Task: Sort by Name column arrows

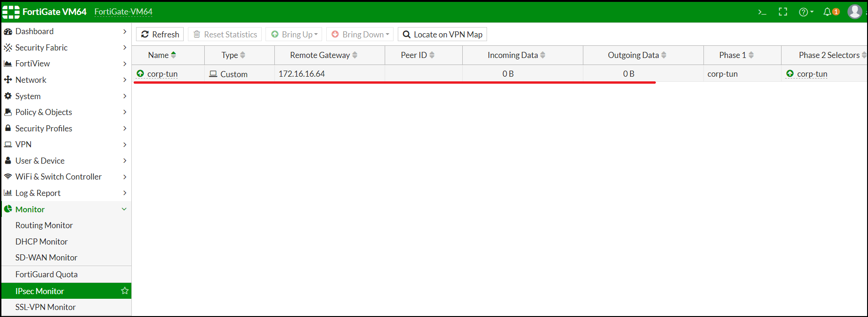Action: [x=173, y=55]
